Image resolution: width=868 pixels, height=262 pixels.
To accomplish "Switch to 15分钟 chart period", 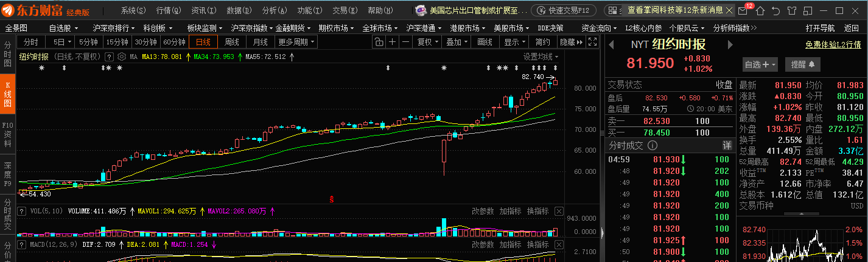I will point(117,42).
